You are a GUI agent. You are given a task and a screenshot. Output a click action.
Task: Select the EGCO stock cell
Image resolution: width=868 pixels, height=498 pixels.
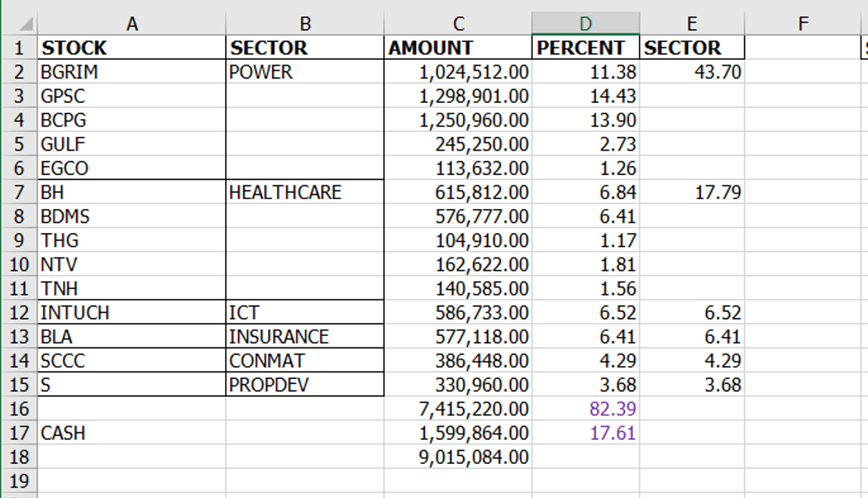point(132,168)
